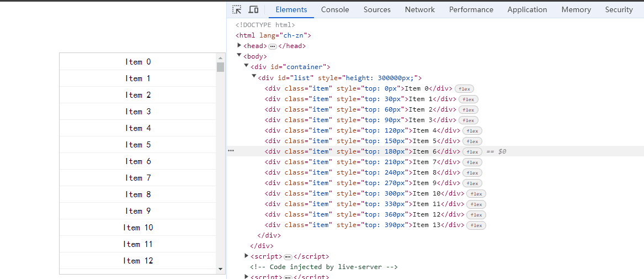Click the three-dot menu left of Item 6 row

(231, 151)
